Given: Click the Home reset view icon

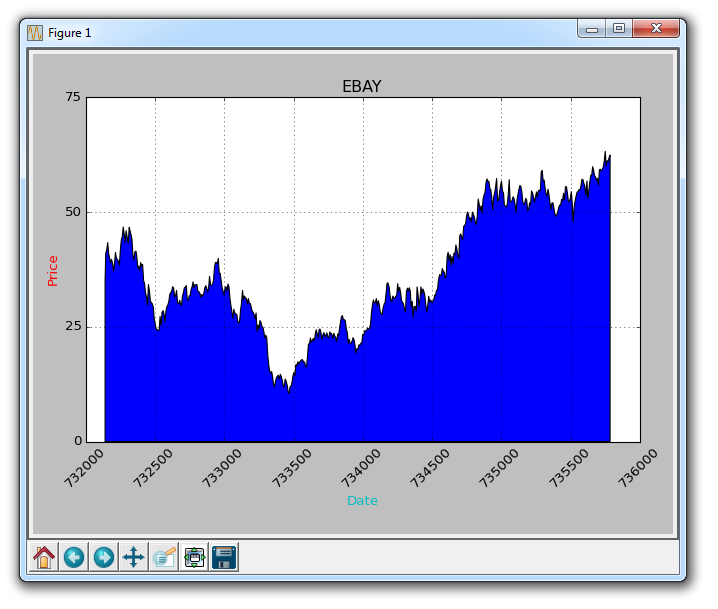Looking at the screenshot, I should coord(44,557).
